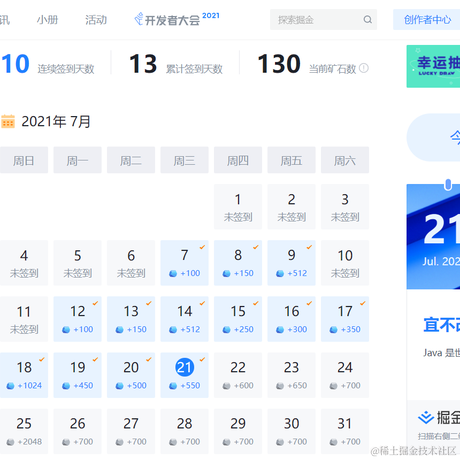The height and width of the screenshot is (460, 460).
Task: Open the 开发者大会 2021 nav link
Action: click(177, 19)
